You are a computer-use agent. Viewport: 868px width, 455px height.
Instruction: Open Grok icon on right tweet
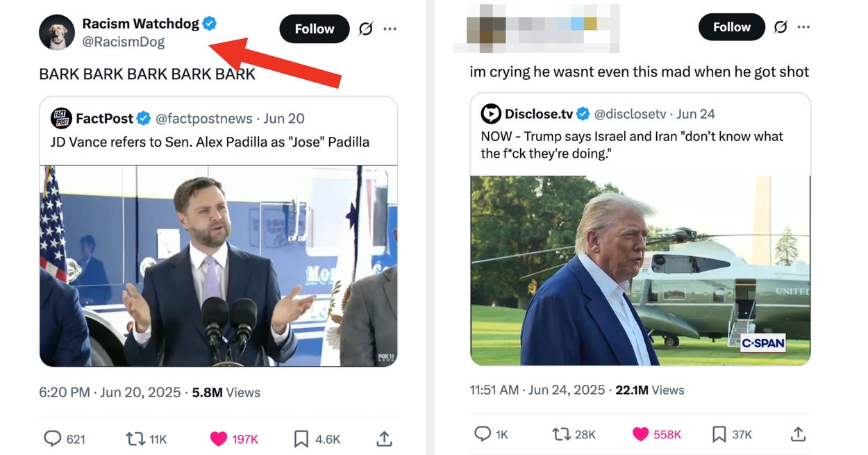tap(781, 27)
